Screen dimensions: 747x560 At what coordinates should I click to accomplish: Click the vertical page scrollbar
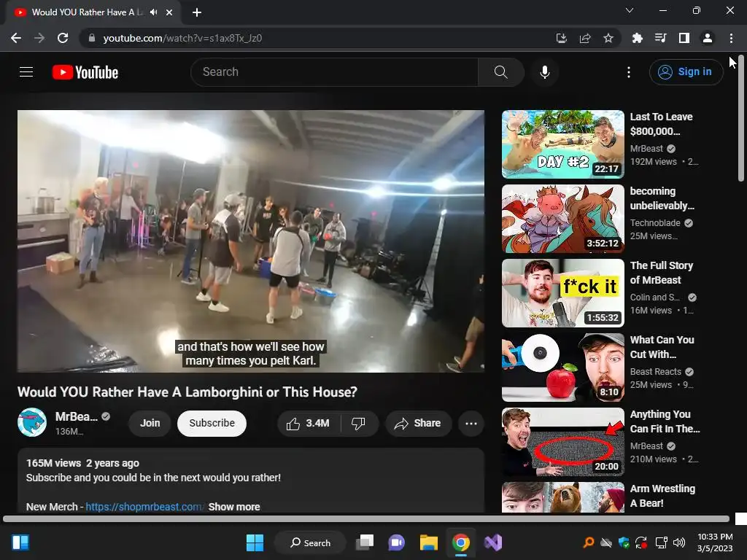(741, 118)
